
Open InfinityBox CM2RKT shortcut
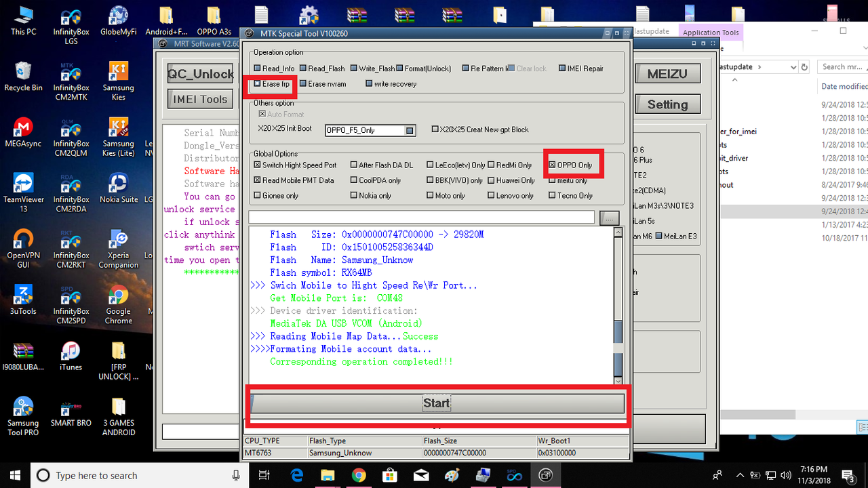point(71,249)
